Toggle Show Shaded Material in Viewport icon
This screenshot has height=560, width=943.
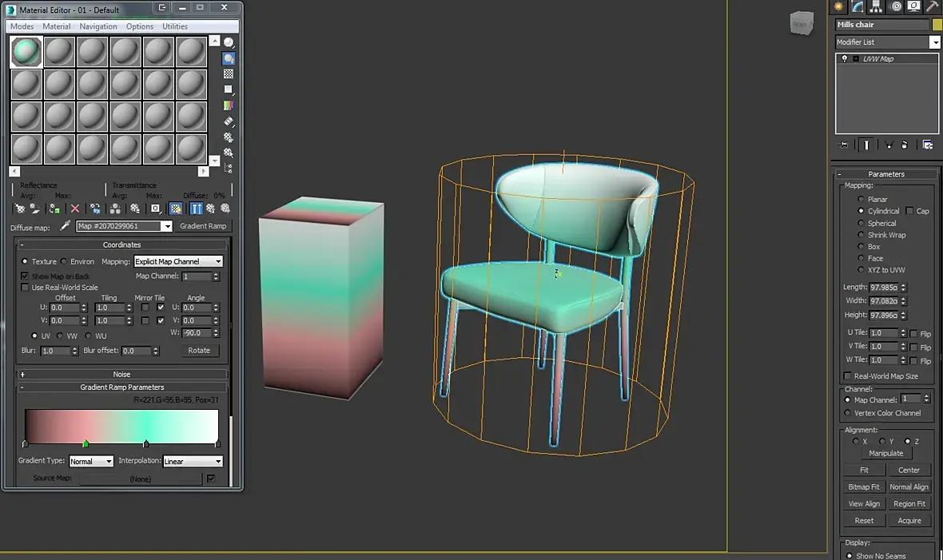click(x=176, y=209)
